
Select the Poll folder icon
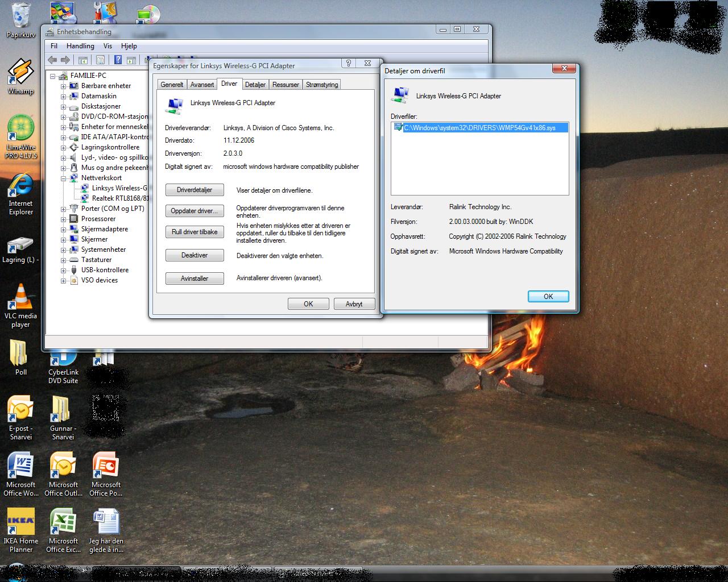point(21,357)
